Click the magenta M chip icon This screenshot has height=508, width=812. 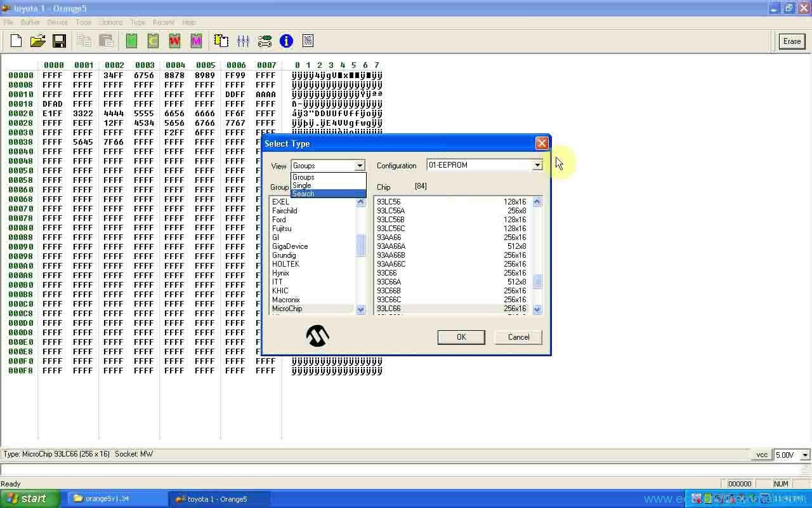(196, 41)
